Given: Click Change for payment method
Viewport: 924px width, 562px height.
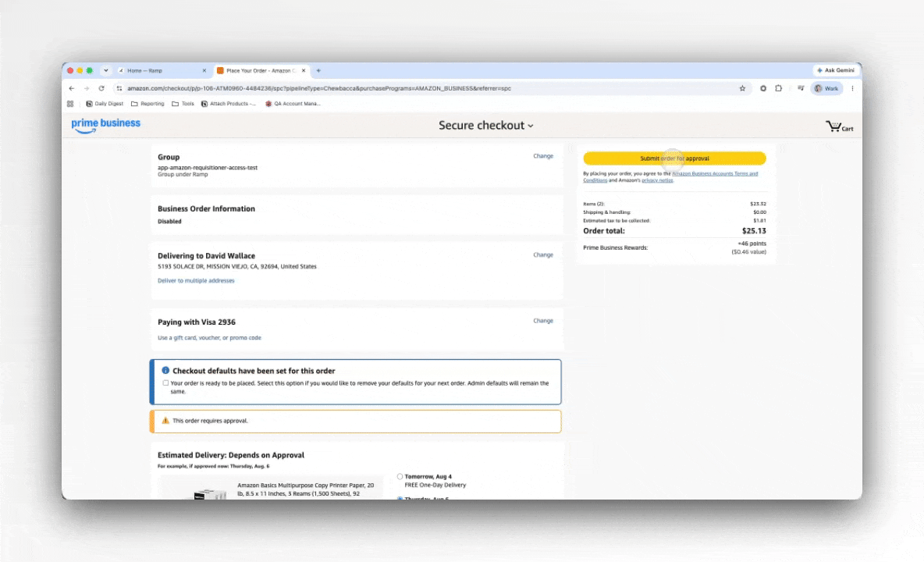Looking at the screenshot, I should pos(543,321).
